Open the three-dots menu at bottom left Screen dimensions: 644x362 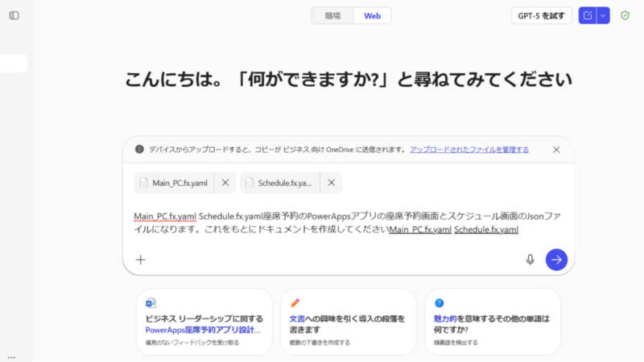(x=11, y=357)
